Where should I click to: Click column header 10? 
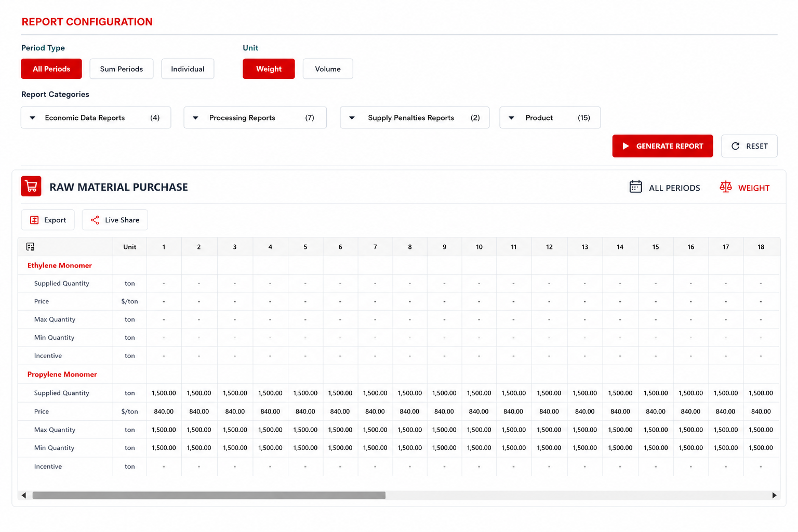479,247
